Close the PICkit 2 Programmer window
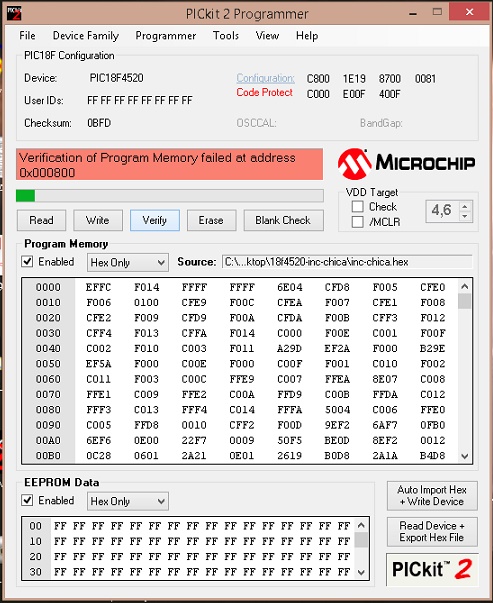The height and width of the screenshot is (603, 493). [469, 12]
